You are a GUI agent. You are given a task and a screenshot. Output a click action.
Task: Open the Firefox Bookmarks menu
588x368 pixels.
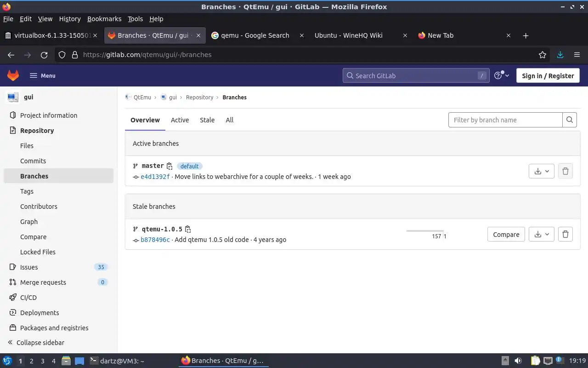(x=104, y=19)
